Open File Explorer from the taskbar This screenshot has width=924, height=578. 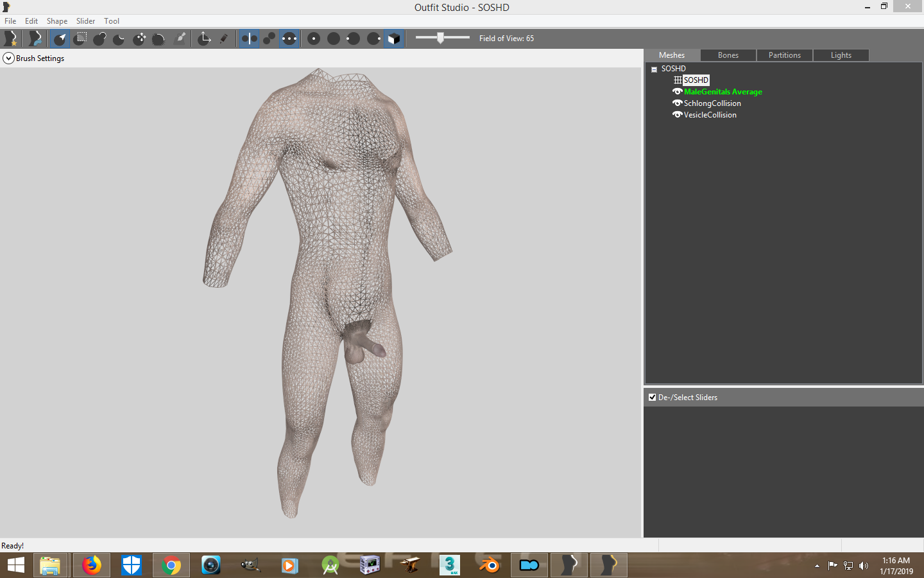pos(50,565)
